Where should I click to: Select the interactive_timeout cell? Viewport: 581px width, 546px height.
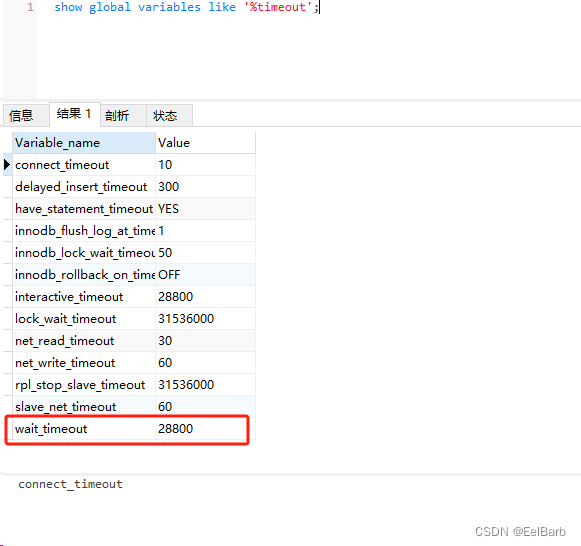84,297
